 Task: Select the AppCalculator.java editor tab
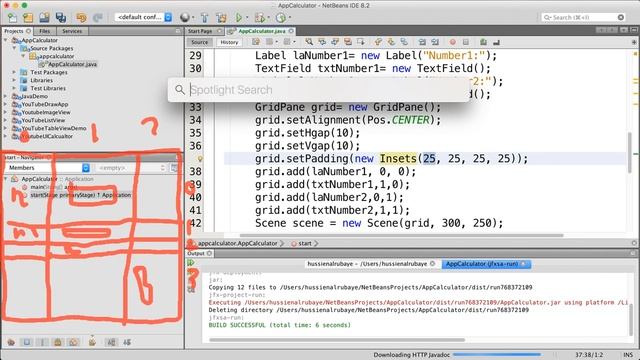click(x=261, y=31)
